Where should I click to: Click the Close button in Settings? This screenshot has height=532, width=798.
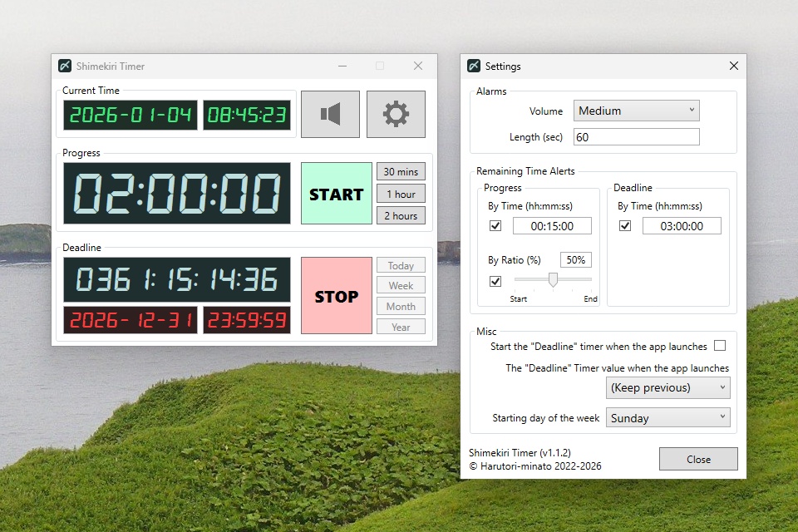point(698,459)
